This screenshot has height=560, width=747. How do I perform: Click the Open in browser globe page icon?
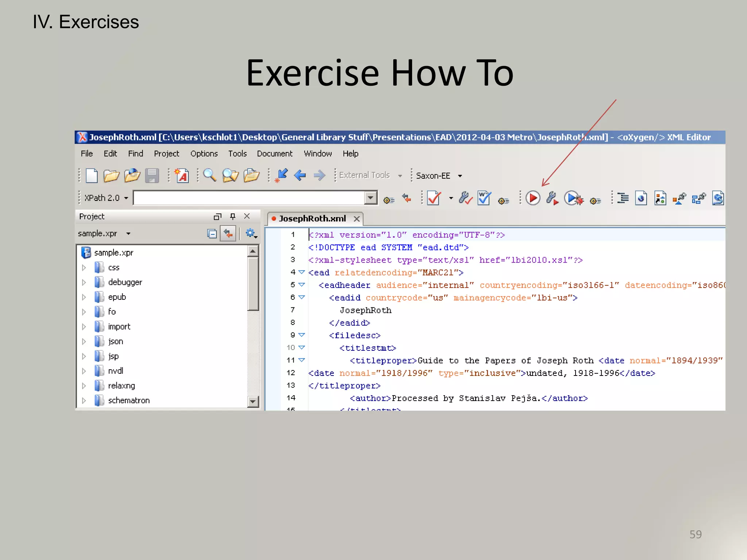click(641, 198)
